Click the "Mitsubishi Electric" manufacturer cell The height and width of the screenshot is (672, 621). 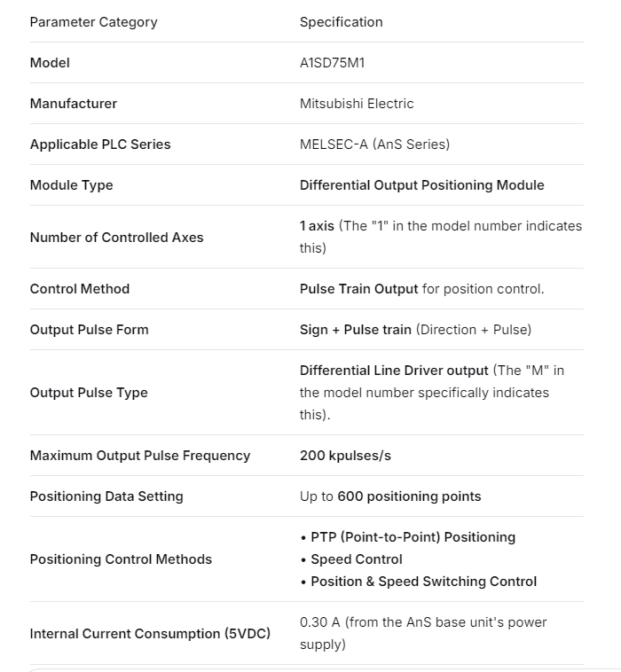point(357,104)
